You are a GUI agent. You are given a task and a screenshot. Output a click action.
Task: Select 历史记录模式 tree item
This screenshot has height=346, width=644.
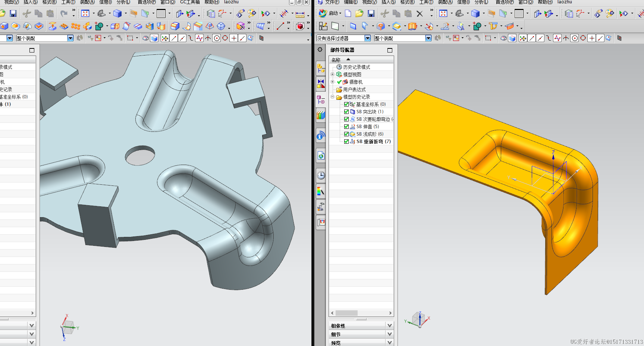pos(356,67)
